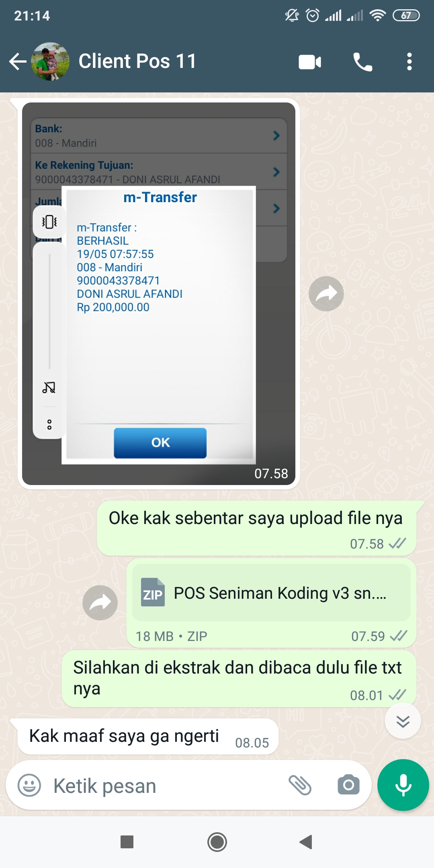Start a video call with Client Pos 11
The width and height of the screenshot is (434, 868).
[310, 62]
